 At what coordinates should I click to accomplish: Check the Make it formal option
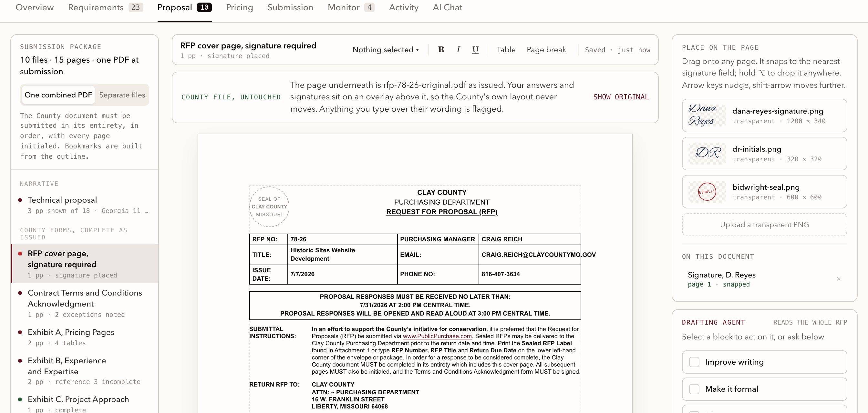coord(694,389)
